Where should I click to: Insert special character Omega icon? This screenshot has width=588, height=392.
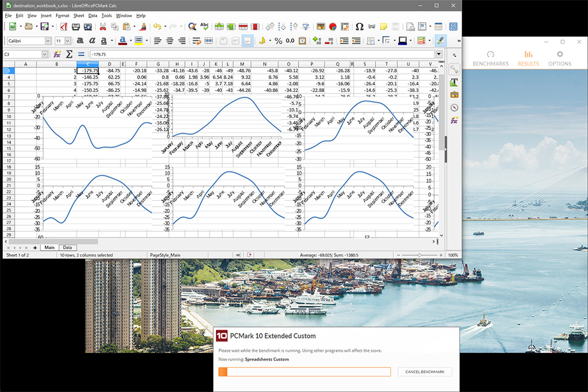click(359, 26)
